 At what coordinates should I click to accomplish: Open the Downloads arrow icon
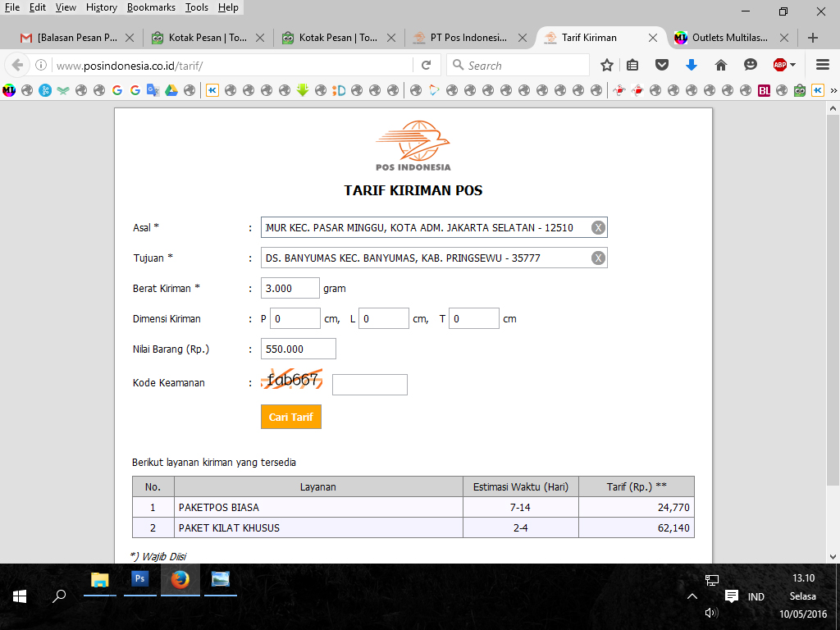tap(692, 66)
